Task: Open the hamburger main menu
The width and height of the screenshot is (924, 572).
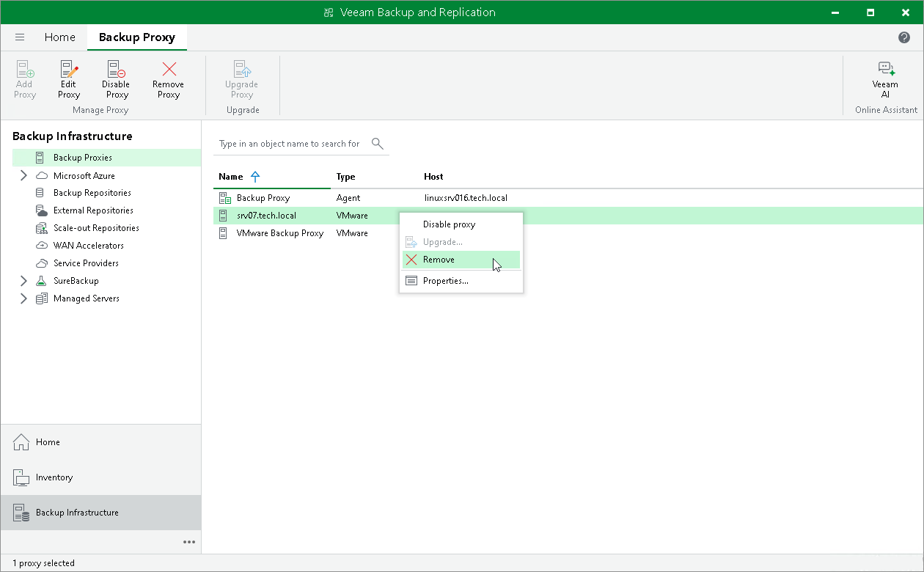Action: 20,37
